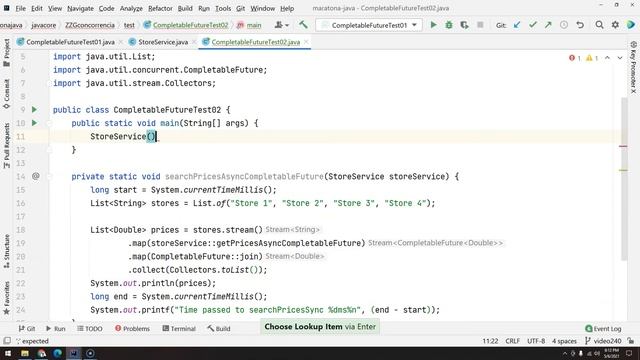Commit changes with Git checkmark
The width and height of the screenshot is (640, 360).
point(533,25)
